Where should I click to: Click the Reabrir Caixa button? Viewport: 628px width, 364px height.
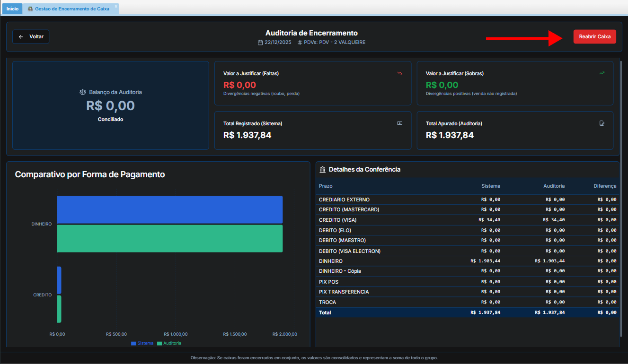point(594,36)
